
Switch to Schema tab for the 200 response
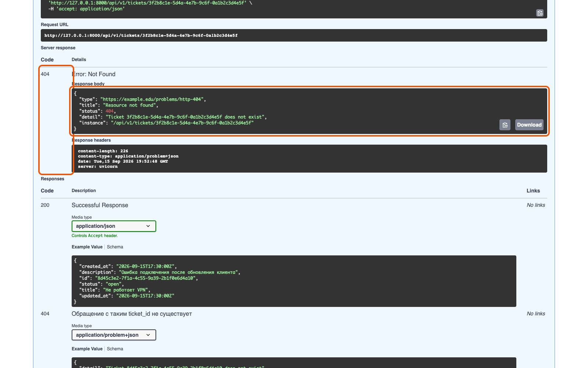(115, 247)
